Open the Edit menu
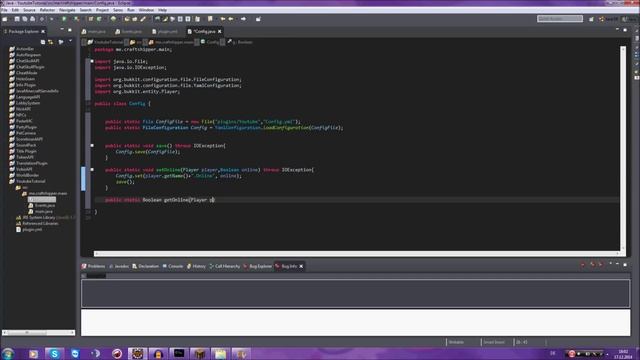 click(x=15, y=10)
